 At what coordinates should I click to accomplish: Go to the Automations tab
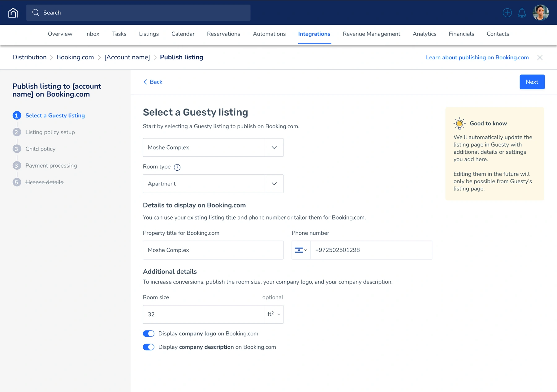(x=269, y=34)
